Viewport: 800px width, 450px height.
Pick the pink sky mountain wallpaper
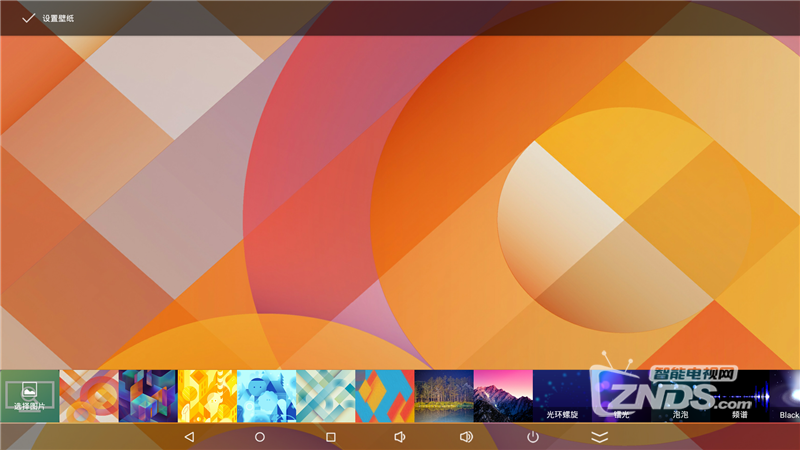pyautogui.click(x=503, y=396)
